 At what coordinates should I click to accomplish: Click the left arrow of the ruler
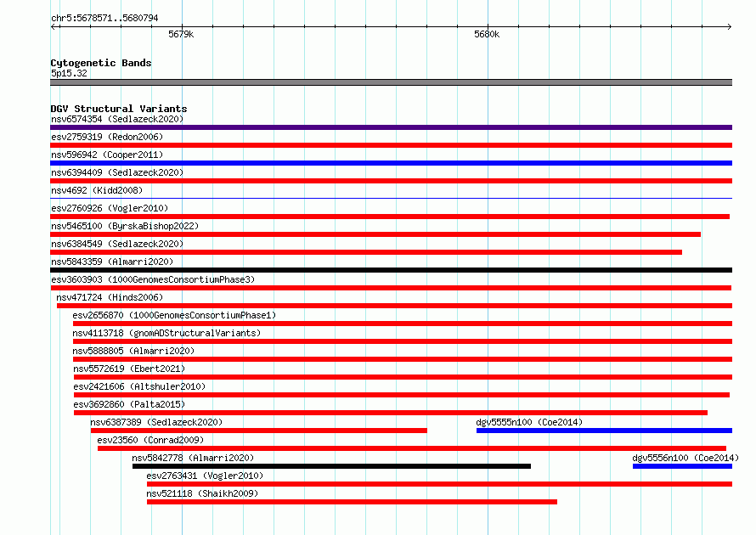click(54, 26)
